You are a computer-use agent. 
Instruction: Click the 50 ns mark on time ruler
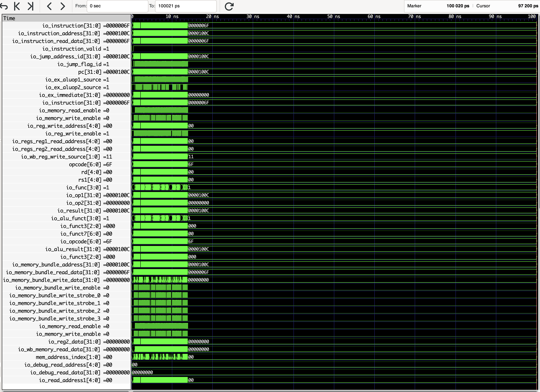(x=334, y=16)
